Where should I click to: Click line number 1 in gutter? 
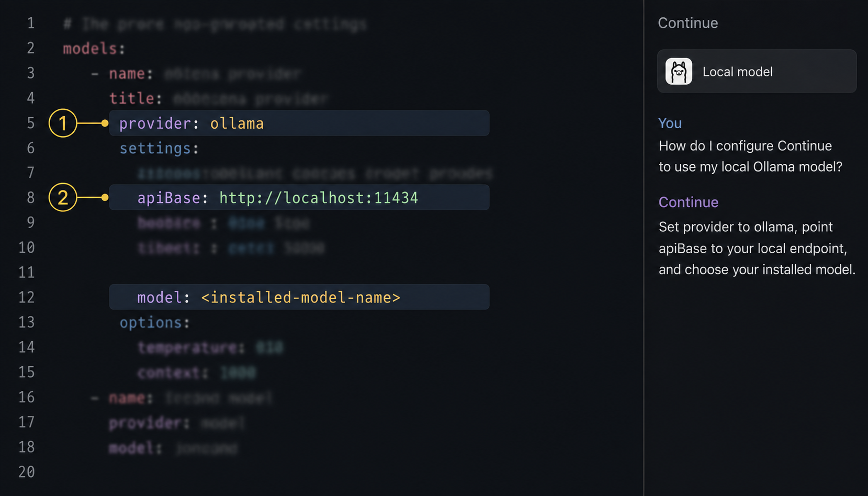31,23
